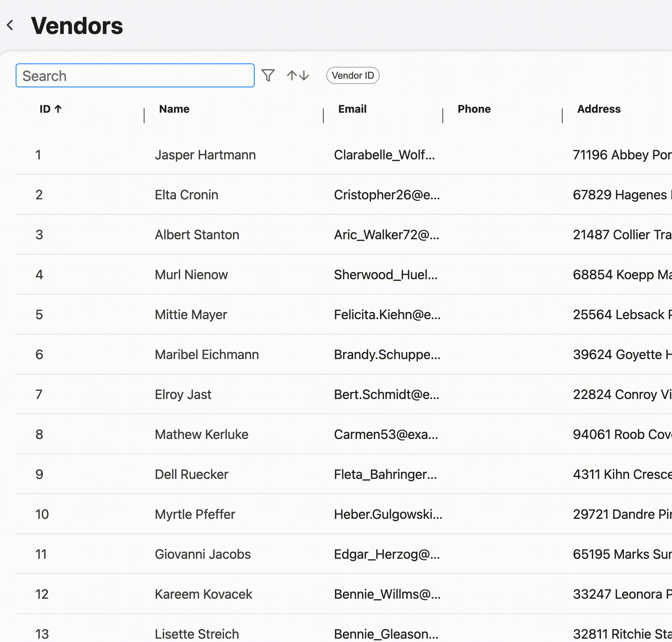Click ID cell of Lisette Streich row
The width and height of the screenshot is (672, 642).
click(42, 634)
